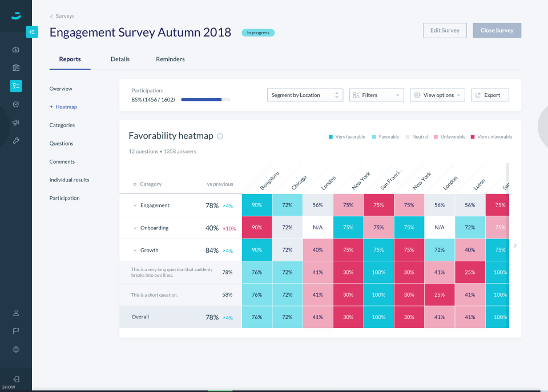Switch to the Details tab
This screenshot has width=548, height=392.
pyautogui.click(x=120, y=59)
